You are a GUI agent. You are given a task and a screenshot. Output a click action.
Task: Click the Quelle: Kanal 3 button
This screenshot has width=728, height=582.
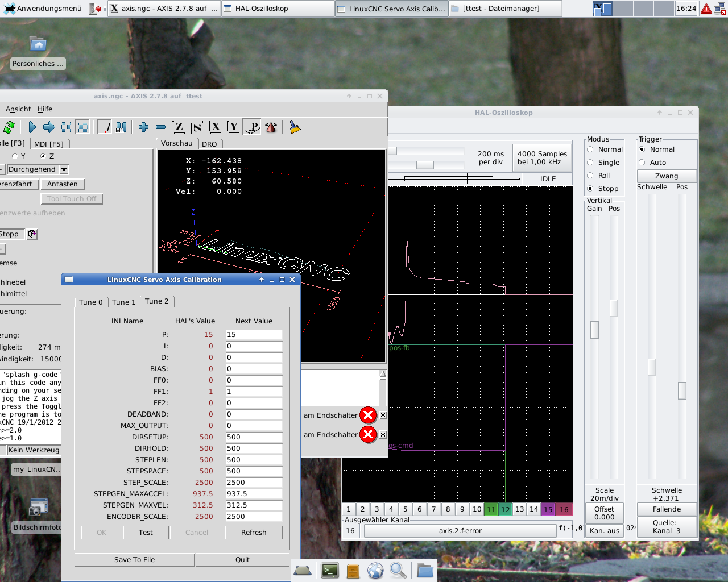click(667, 527)
